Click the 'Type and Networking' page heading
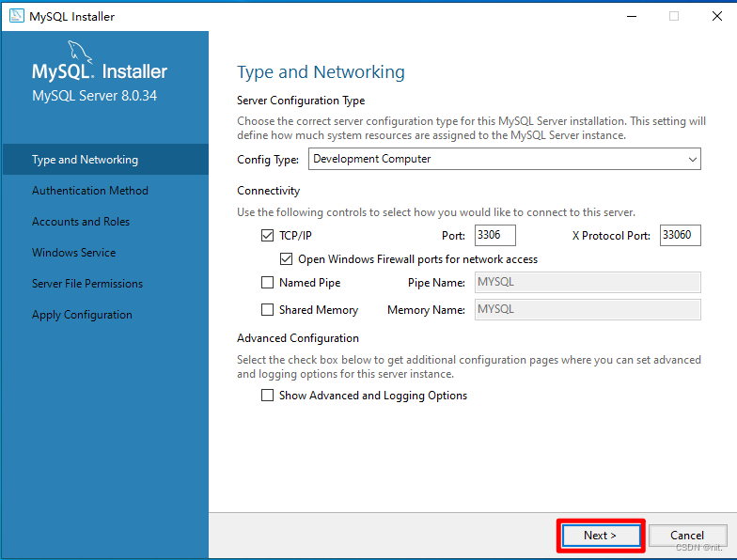 (321, 71)
